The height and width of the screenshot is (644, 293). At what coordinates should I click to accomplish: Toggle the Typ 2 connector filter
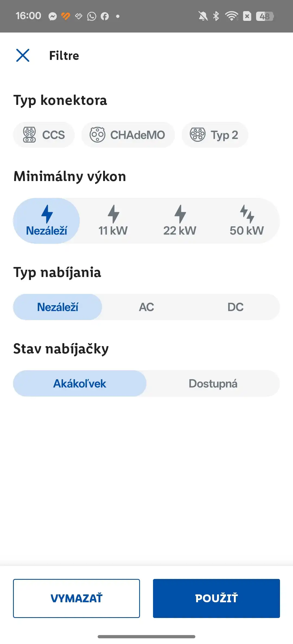click(x=215, y=135)
